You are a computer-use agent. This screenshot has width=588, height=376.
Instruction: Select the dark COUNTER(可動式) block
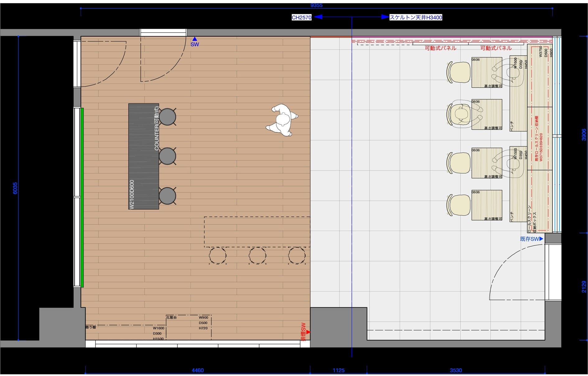(143, 156)
